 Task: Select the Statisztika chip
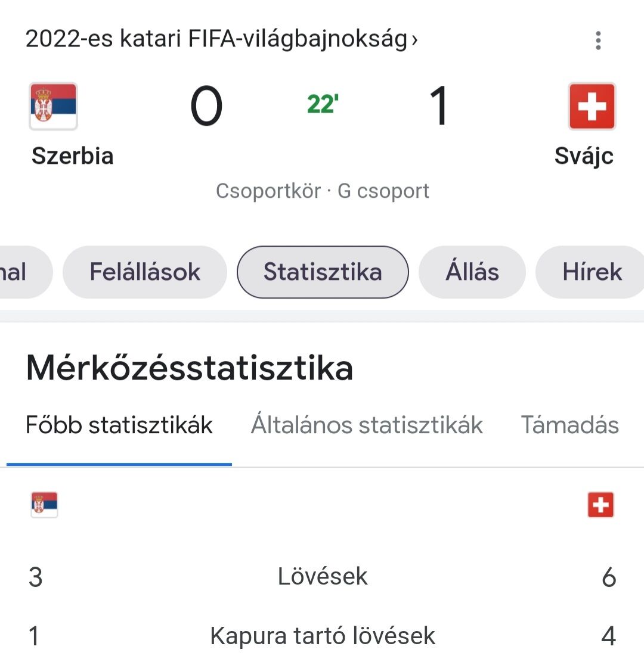[x=323, y=272]
